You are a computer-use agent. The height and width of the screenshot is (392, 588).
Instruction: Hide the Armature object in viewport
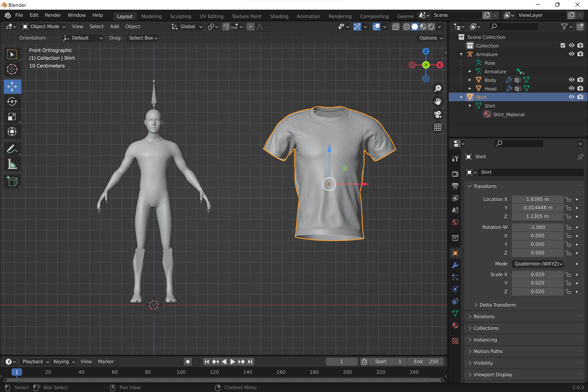click(571, 54)
